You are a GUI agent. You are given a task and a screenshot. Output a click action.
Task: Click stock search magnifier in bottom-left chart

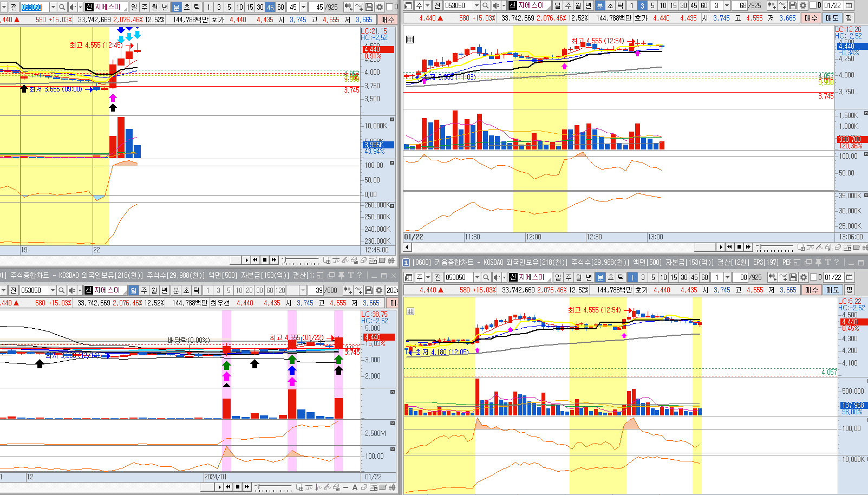click(62, 290)
